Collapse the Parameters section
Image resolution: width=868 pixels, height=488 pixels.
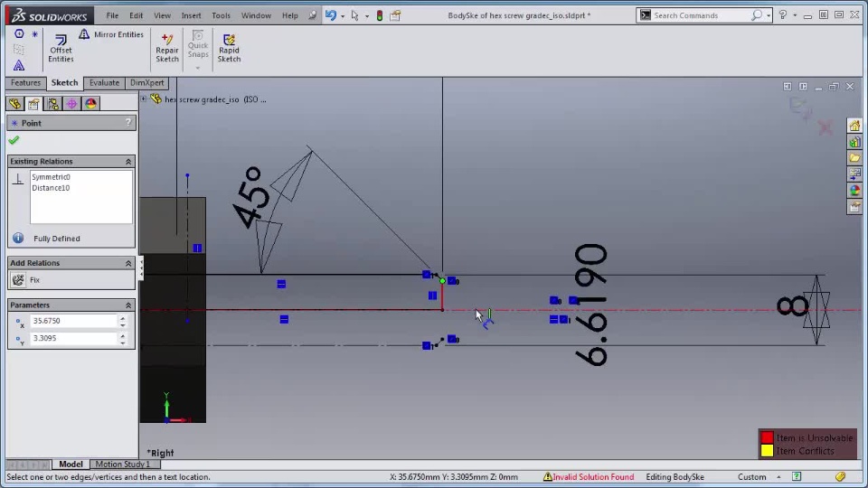(128, 305)
